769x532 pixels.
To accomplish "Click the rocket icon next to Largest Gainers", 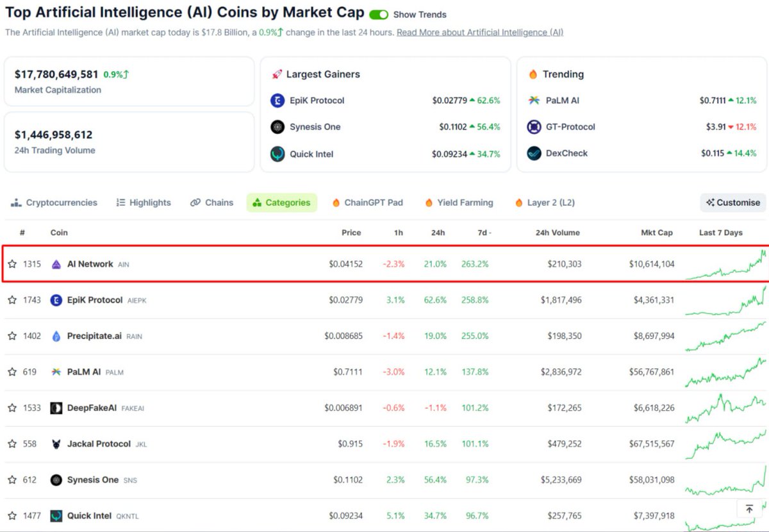I will tap(277, 74).
